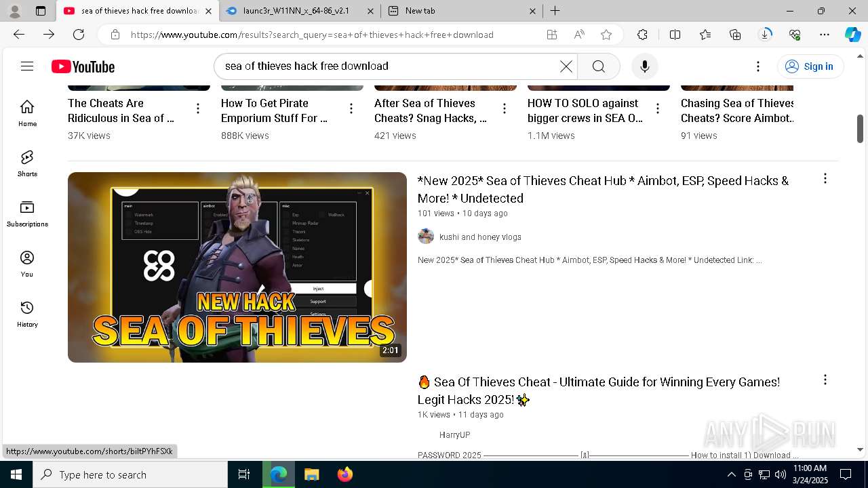
Task: Open the browser Extensions puzzle icon
Action: (x=642, y=35)
